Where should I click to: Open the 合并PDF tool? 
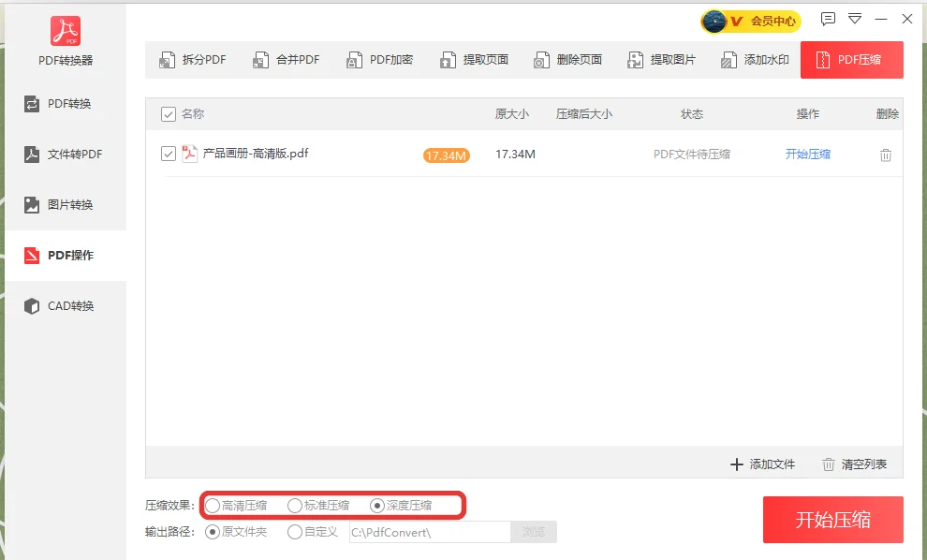[287, 60]
